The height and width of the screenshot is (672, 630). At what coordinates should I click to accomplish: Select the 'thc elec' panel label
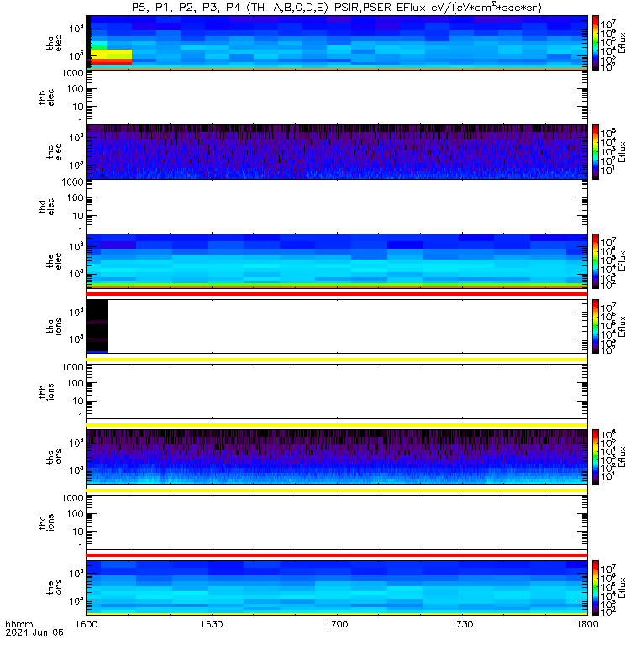(55, 152)
